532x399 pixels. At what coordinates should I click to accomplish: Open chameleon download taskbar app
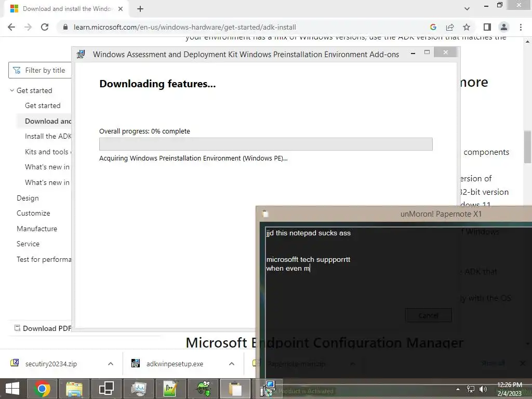(203, 389)
